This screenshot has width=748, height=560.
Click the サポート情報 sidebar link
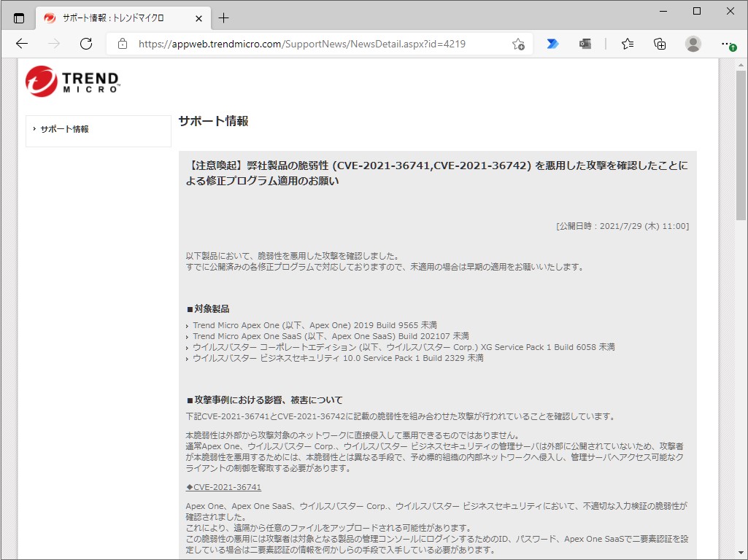tap(66, 130)
